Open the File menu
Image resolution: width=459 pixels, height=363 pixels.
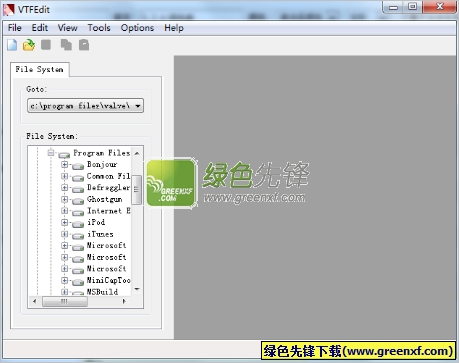coord(15,28)
